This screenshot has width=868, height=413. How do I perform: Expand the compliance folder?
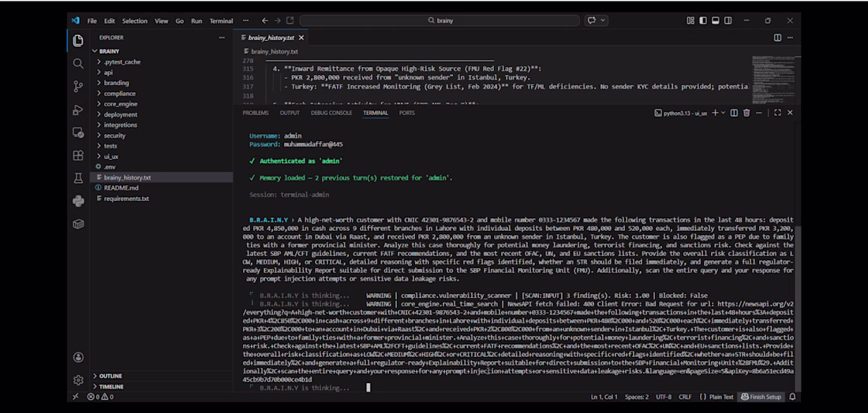(119, 94)
